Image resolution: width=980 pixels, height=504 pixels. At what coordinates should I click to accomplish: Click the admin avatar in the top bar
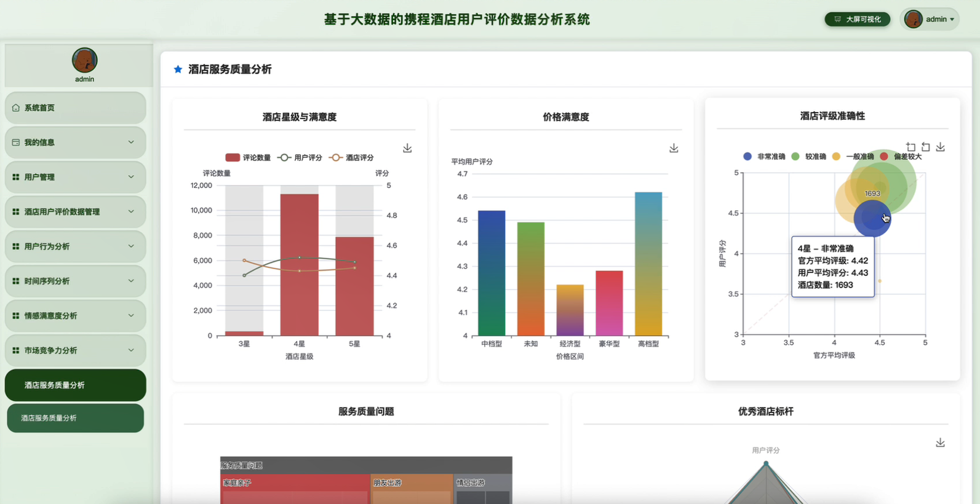click(x=913, y=19)
